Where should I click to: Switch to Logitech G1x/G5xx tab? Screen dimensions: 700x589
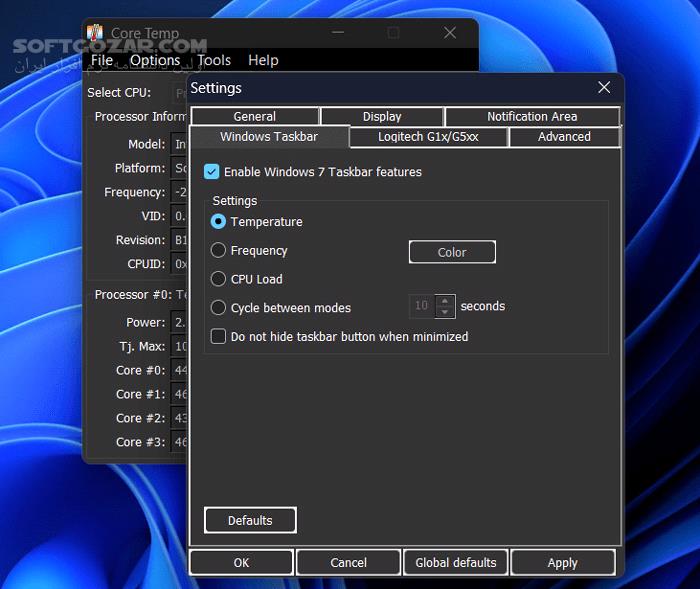(x=428, y=137)
